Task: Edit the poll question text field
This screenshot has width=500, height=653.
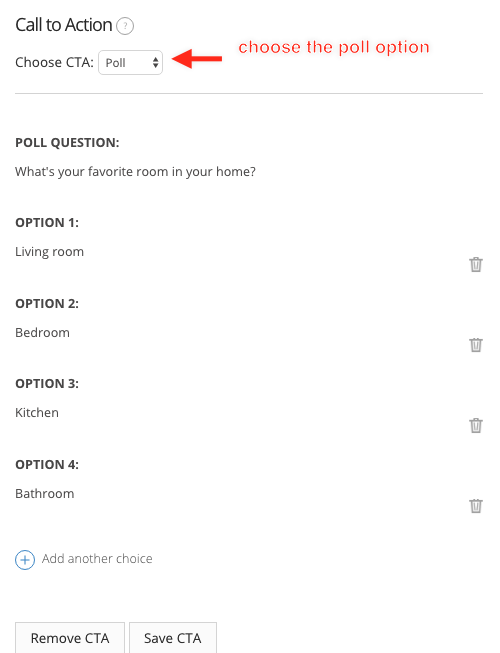Action: tap(135, 172)
